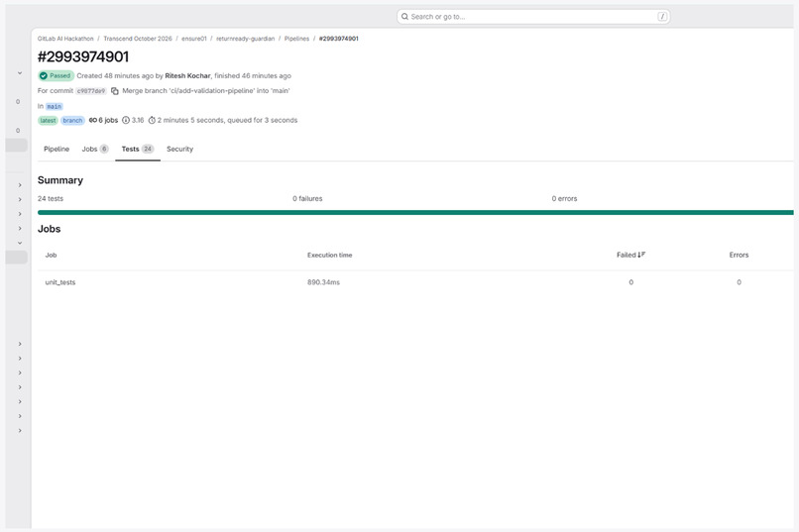The height and width of the screenshot is (532, 799).
Task: Click the 0 failures summary text
Action: (x=307, y=198)
